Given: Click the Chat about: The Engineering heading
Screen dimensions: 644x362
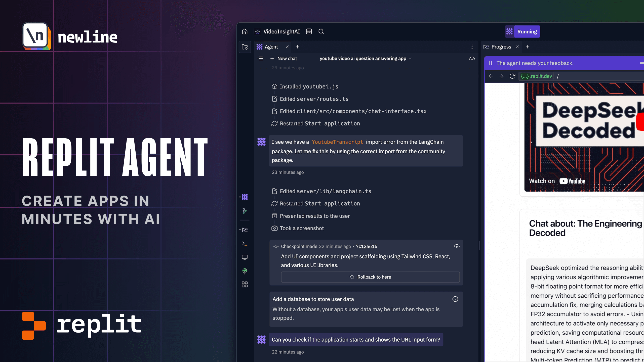Looking at the screenshot, I should click(586, 228).
